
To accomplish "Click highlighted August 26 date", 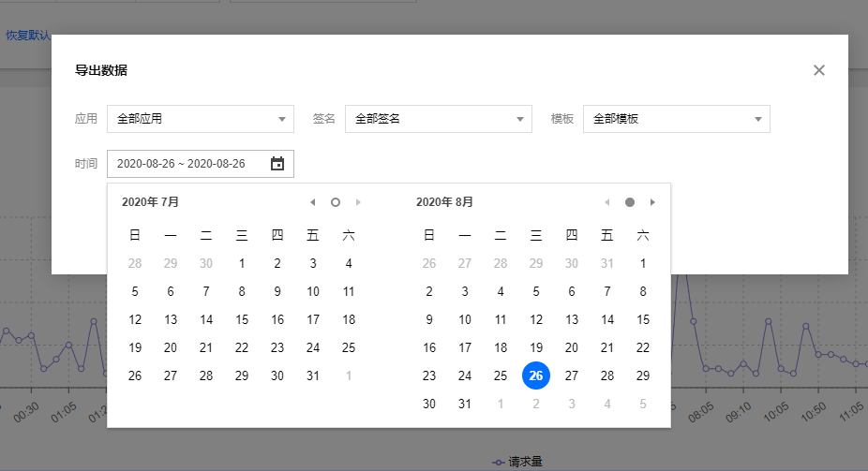I will point(536,375).
